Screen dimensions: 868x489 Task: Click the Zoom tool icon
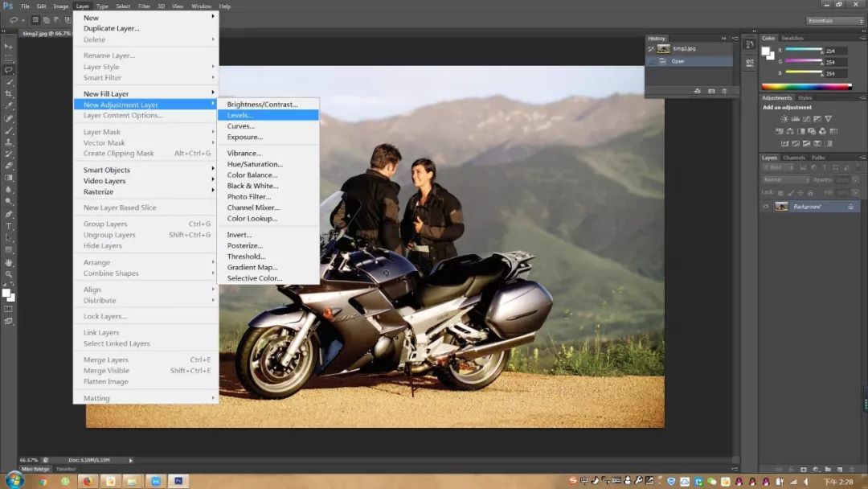tap(9, 274)
